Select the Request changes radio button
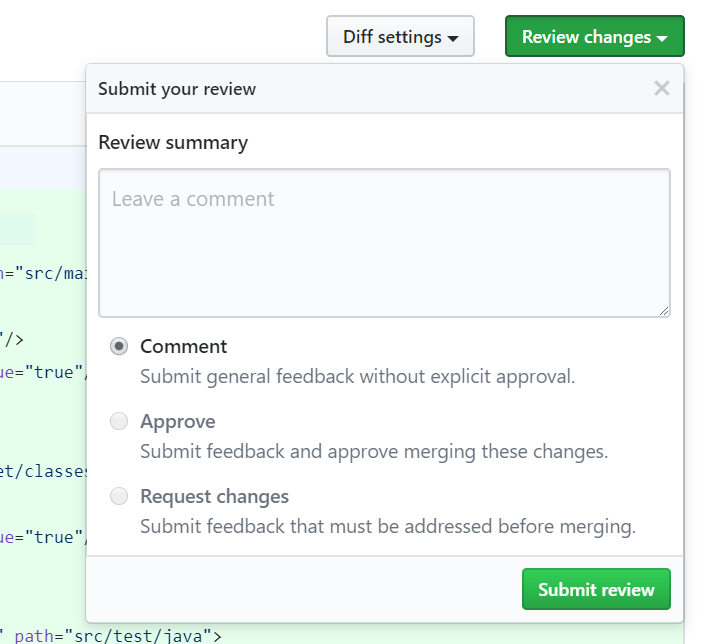 tap(119, 496)
